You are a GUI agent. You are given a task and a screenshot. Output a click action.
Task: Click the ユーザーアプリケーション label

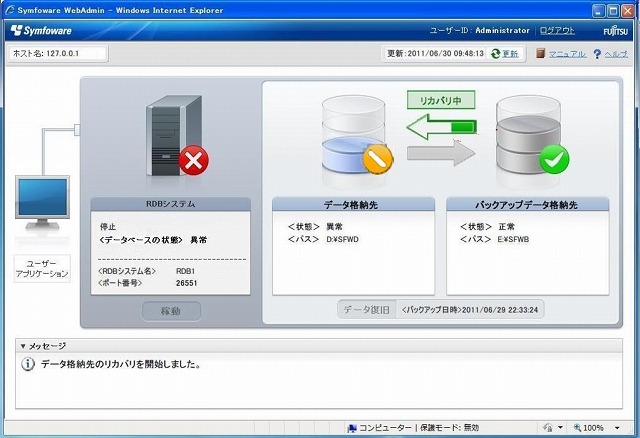[42, 269]
